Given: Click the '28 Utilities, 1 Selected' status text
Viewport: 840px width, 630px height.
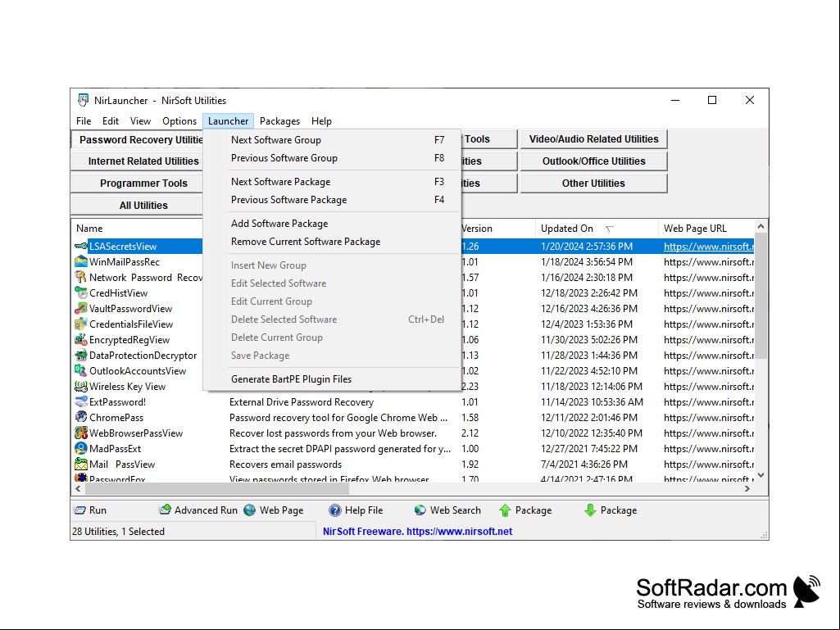Looking at the screenshot, I should (118, 532).
